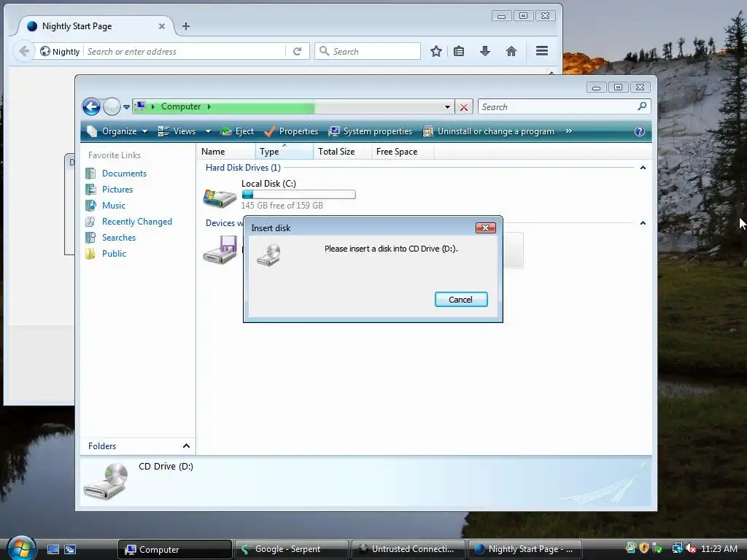This screenshot has width=747, height=560.
Task: Click the Nightly Search box
Action: 368,51
